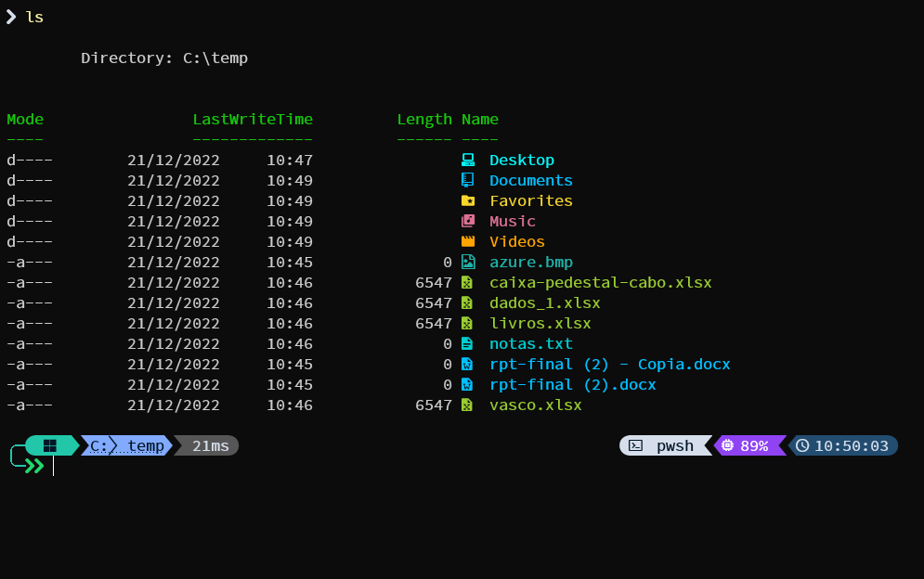Viewport: 924px width, 579px height.
Task: Select the caixa-pedestal-cabo.xlsx file name
Action: (601, 283)
